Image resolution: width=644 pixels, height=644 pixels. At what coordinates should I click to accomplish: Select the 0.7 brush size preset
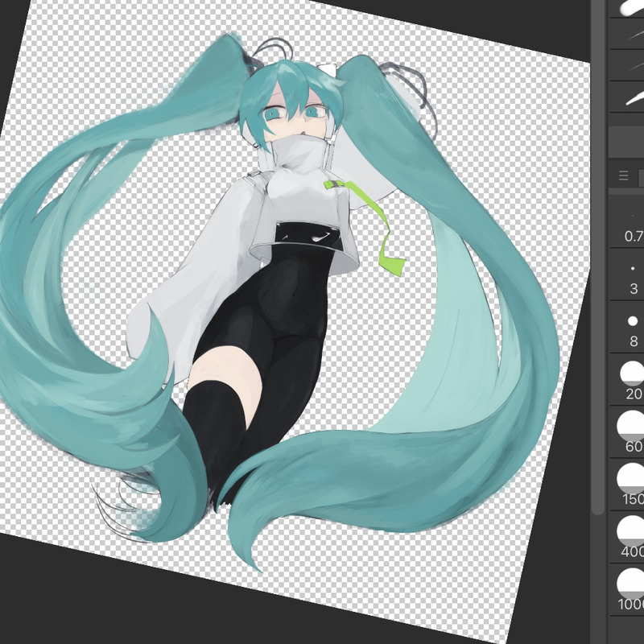[627, 221]
